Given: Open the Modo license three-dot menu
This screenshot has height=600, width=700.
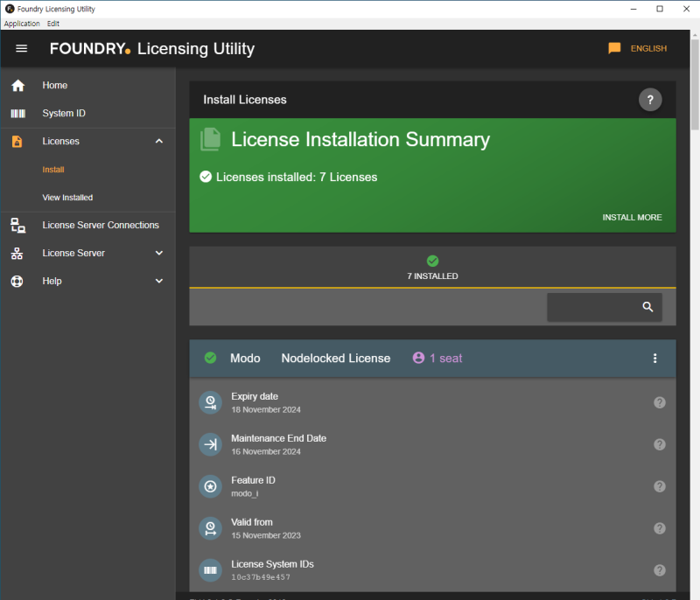Looking at the screenshot, I should [654, 359].
